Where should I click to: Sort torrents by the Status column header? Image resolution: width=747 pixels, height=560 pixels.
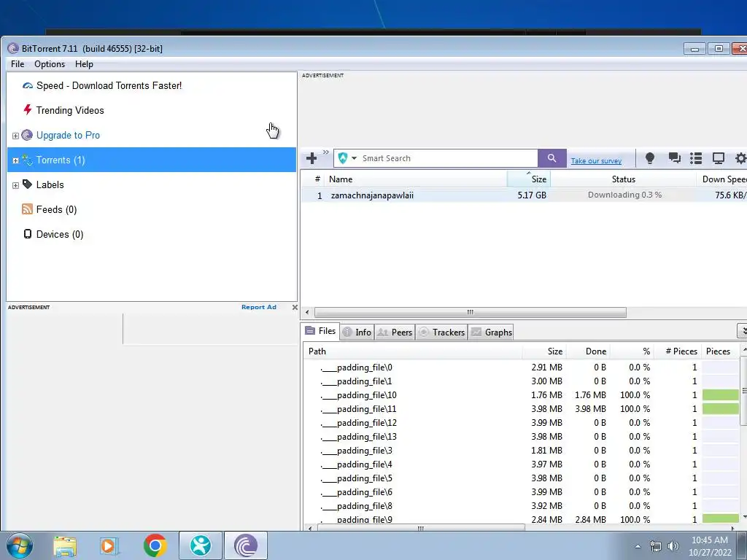tap(623, 179)
